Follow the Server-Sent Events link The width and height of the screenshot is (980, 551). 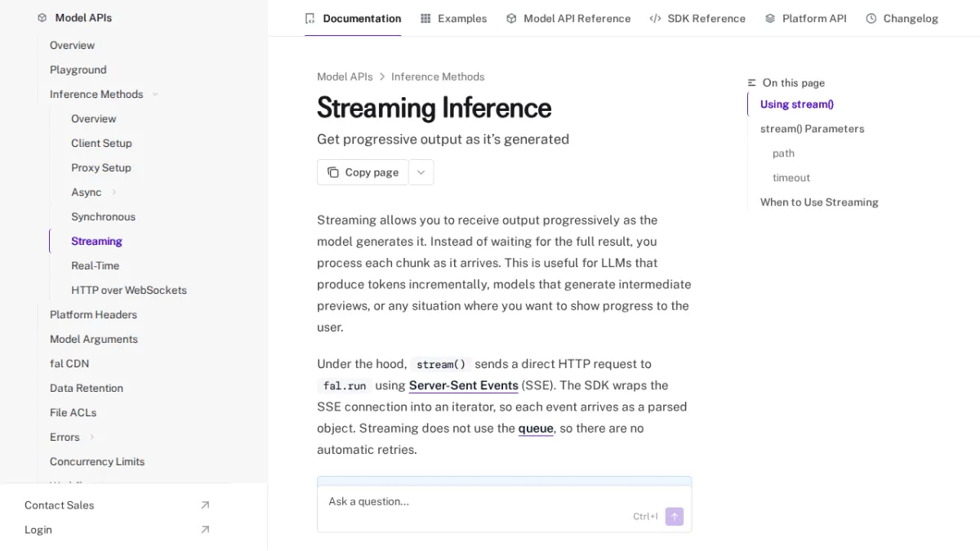pos(464,385)
